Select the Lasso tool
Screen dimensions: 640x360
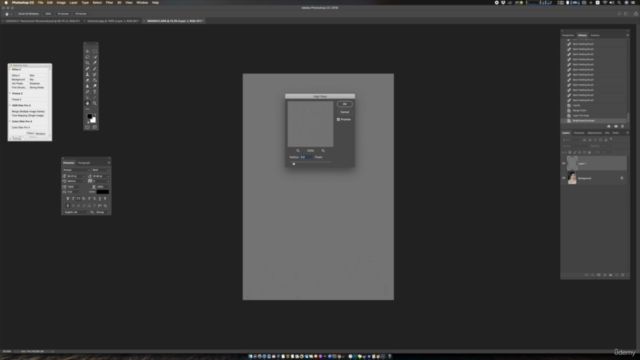(87, 57)
